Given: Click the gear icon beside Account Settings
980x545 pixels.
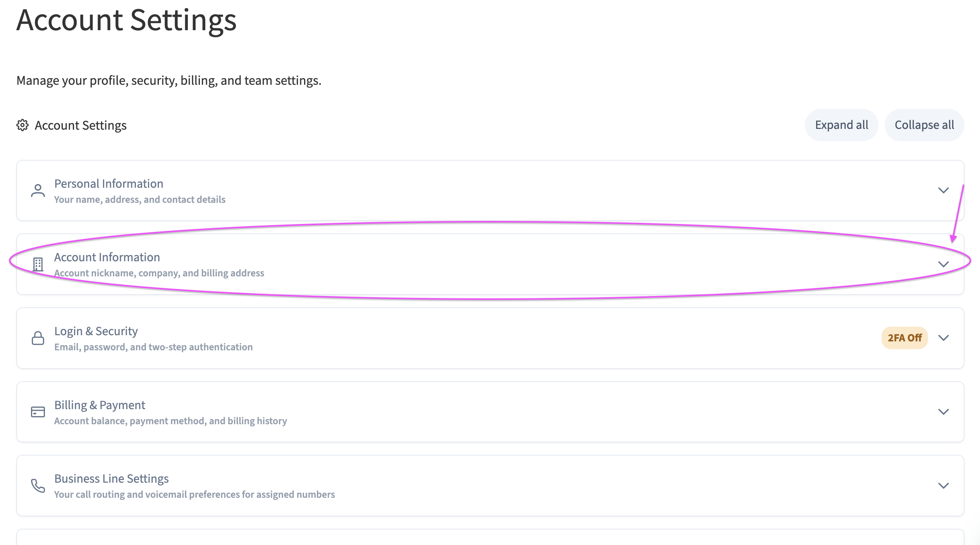Looking at the screenshot, I should [22, 125].
